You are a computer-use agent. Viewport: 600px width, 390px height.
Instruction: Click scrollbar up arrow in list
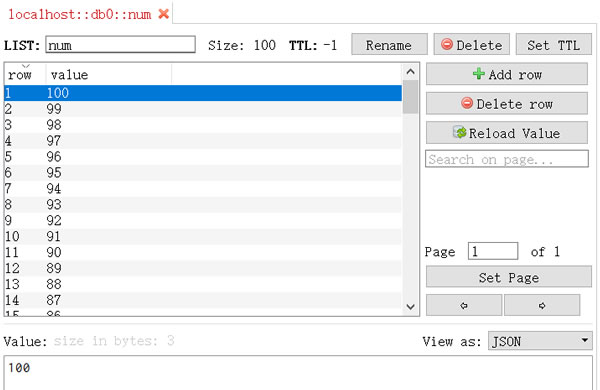[x=411, y=72]
